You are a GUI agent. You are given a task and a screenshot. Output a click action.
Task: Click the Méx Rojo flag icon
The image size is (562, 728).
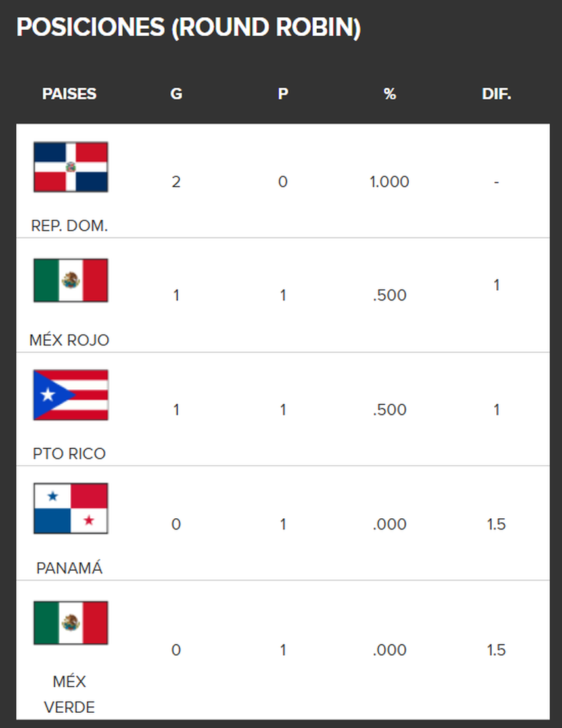pyautogui.click(x=70, y=280)
